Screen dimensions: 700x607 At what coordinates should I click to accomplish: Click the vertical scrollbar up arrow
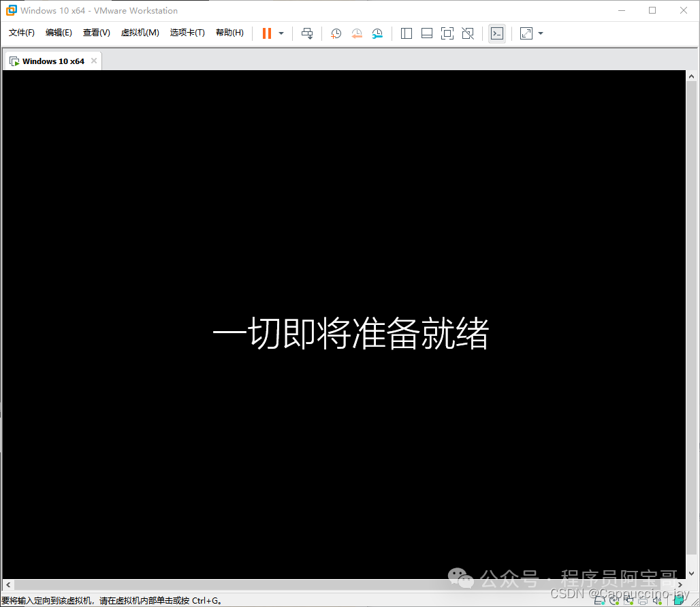click(692, 76)
